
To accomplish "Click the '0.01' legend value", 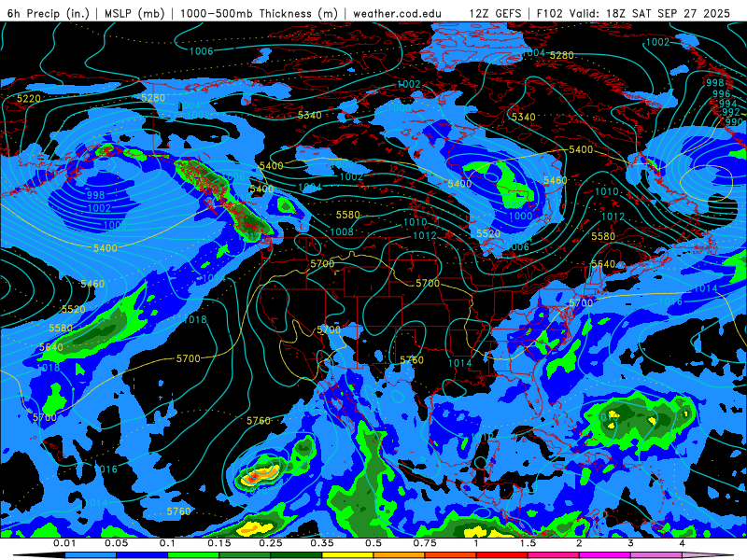I will point(64,543).
